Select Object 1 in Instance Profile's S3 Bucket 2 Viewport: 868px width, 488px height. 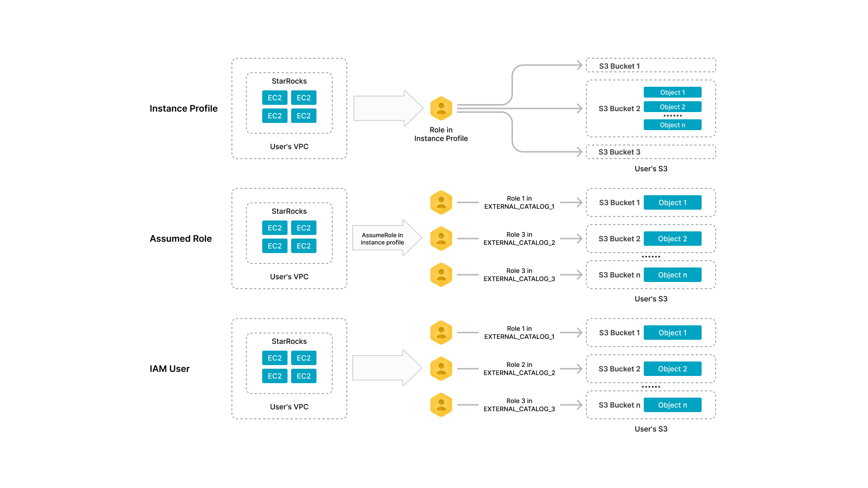coord(672,92)
